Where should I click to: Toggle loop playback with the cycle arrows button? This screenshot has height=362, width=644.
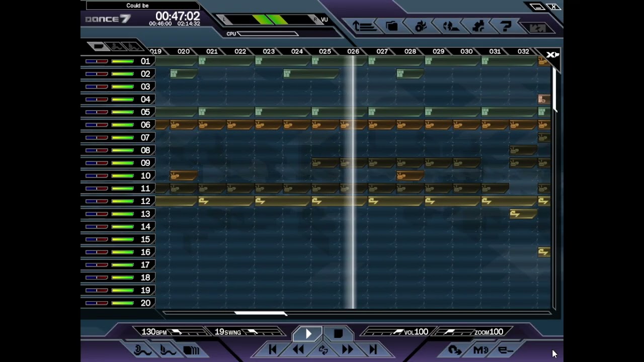pos(323,350)
